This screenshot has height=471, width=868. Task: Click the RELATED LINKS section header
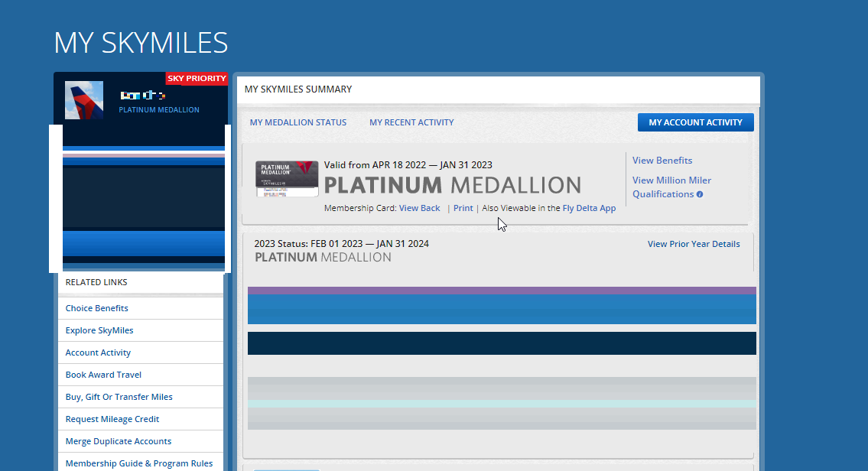96,282
